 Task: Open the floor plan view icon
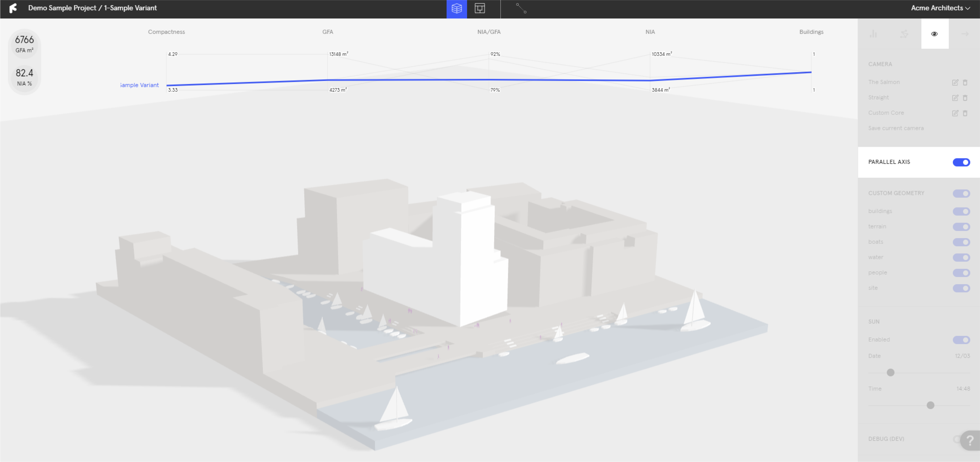pyautogui.click(x=480, y=8)
